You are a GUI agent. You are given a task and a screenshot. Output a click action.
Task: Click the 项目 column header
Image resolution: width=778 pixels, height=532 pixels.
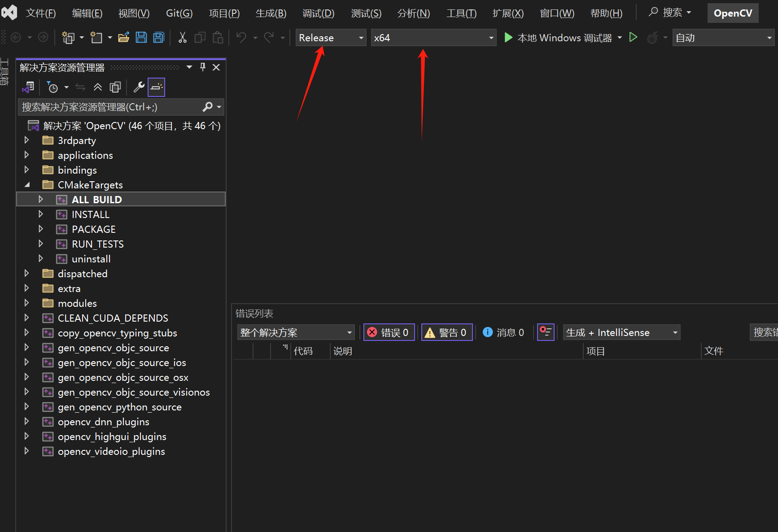pyautogui.click(x=596, y=351)
